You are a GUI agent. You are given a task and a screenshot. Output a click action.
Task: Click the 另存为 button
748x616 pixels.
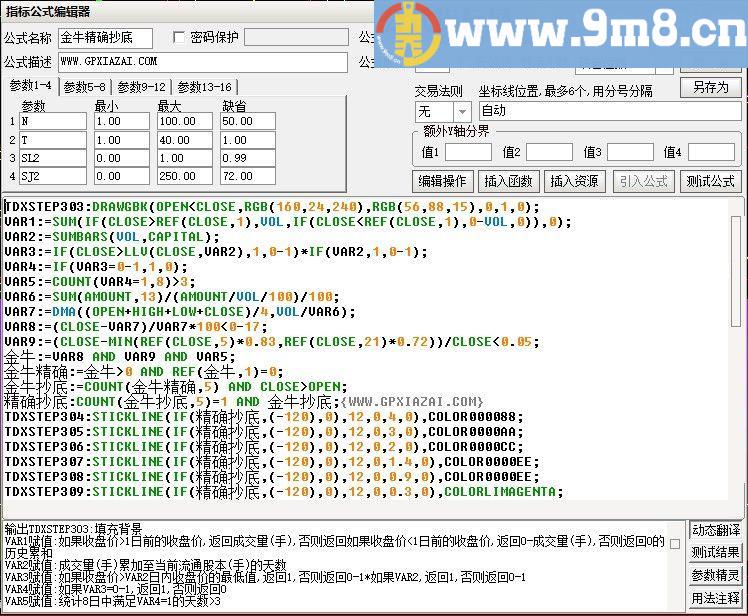point(710,88)
